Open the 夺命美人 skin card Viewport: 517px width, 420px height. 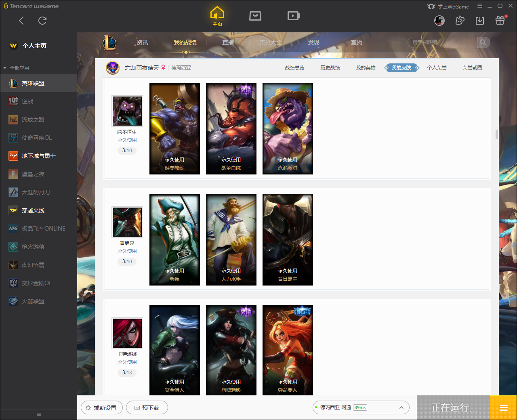pos(288,350)
